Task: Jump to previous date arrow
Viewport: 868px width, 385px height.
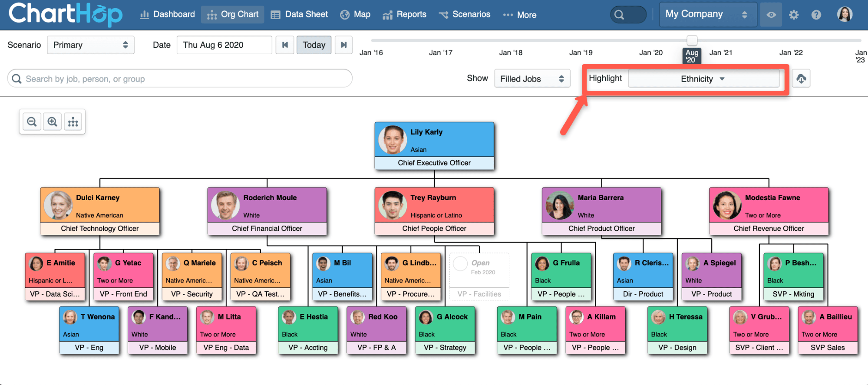Action: coord(285,45)
